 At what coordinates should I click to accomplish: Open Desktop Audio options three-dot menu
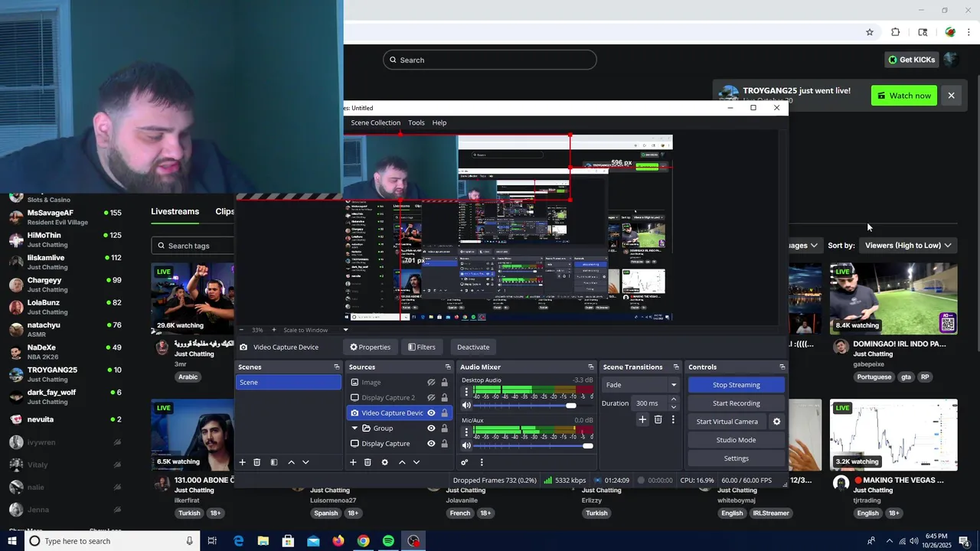click(x=466, y=392)
